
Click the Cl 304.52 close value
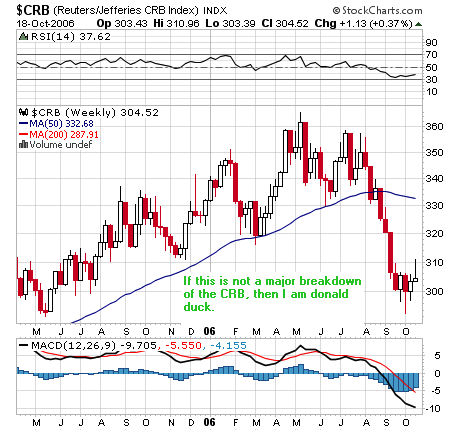click(285, 24)
